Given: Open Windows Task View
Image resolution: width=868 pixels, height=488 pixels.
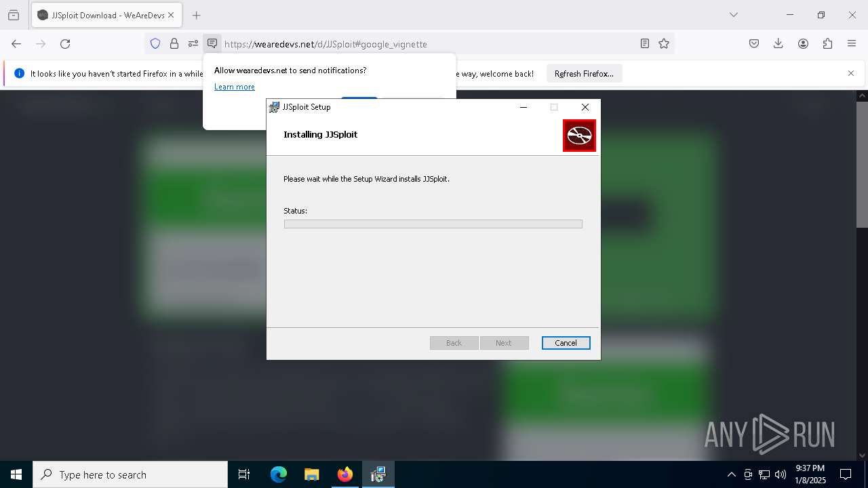Looking at the screenshot, I should tap(244, 474).
